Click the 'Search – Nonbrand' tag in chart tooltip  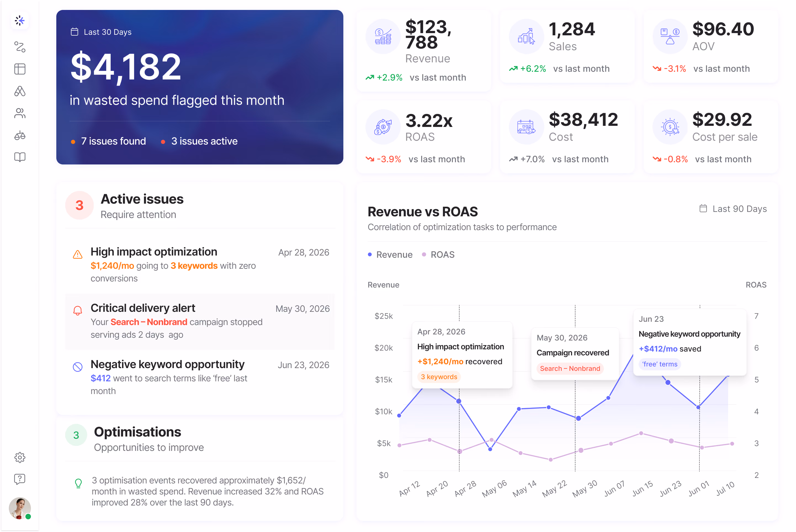click(570, 368)
